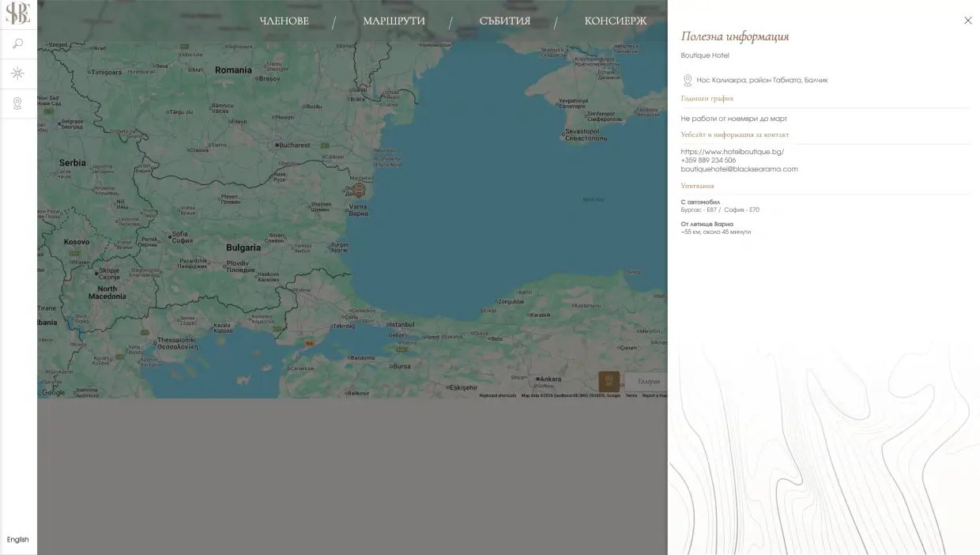The image size is (980, 555).
Task: Switch language to English
Action: tap(17, 540)
